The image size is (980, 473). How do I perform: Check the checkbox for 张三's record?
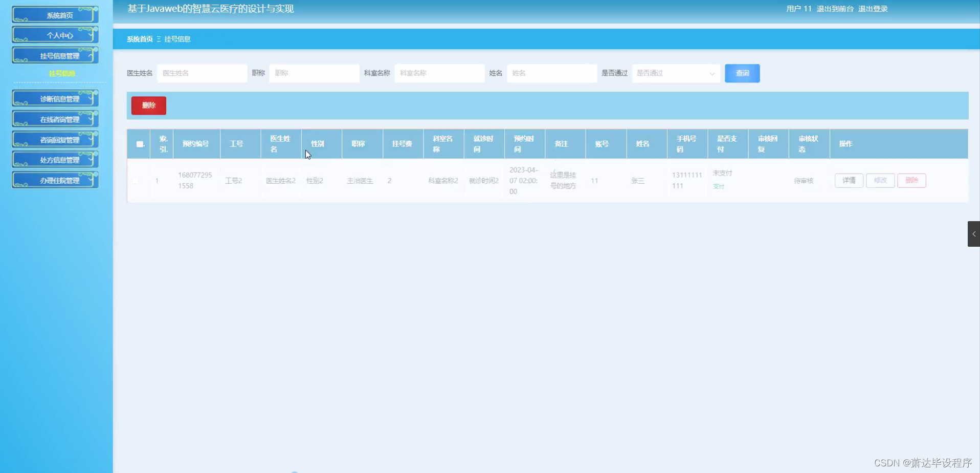[x=135, y=180]
